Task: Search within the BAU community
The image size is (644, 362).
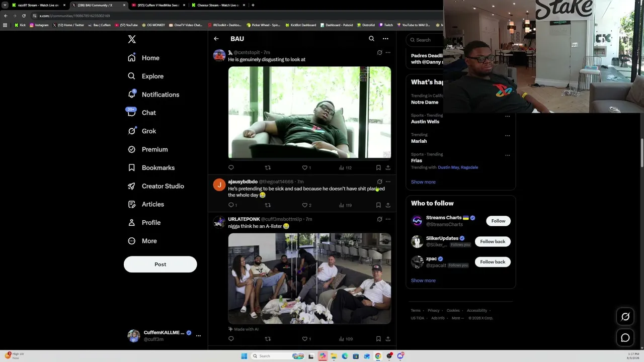Action: 371,39
